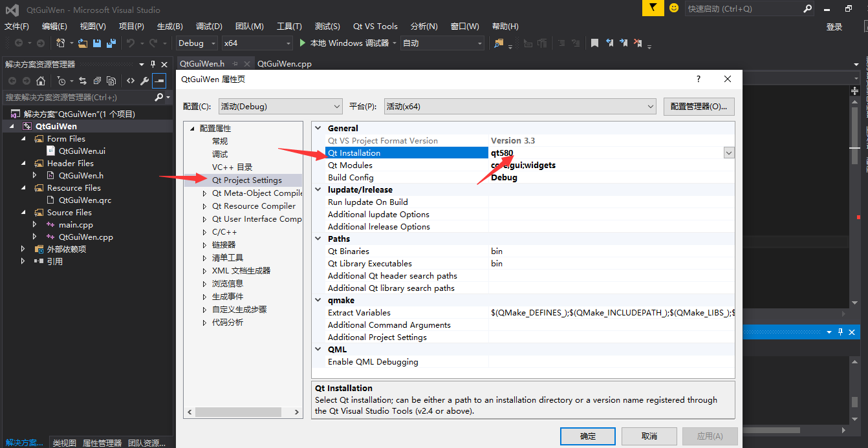868x448 pixels.
Task: Click the Solution Explorer search field
Action: [x=78, y=97]
